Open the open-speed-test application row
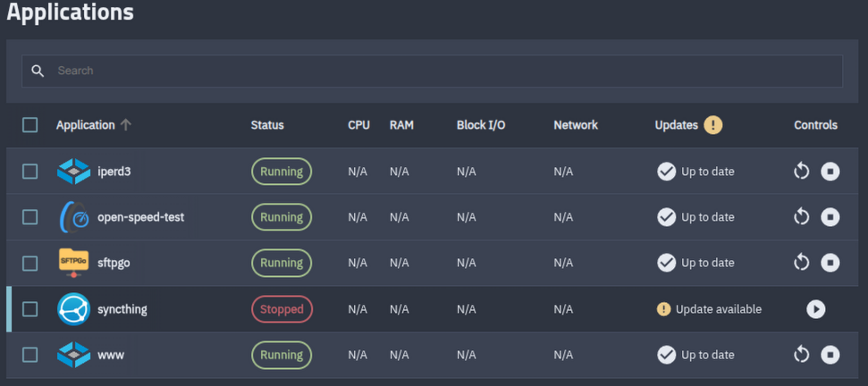The width and height of the screenshot is (868, 386). [140, 217]
